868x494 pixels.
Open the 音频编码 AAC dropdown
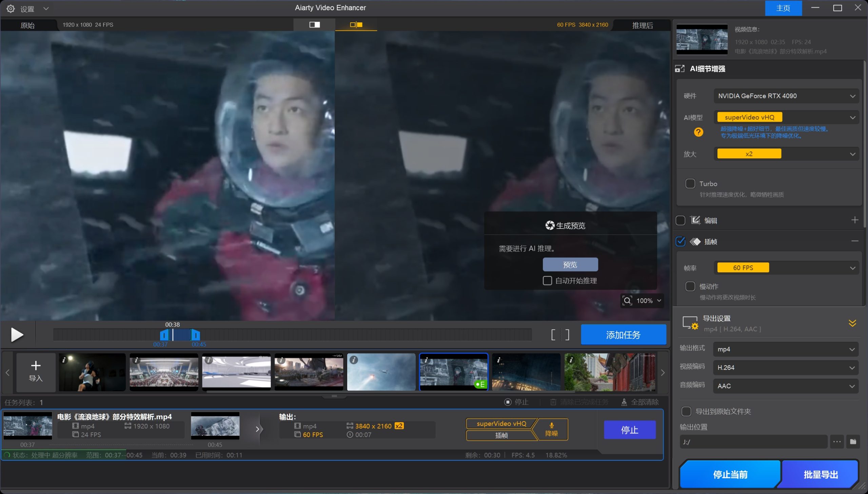(786, 386)
